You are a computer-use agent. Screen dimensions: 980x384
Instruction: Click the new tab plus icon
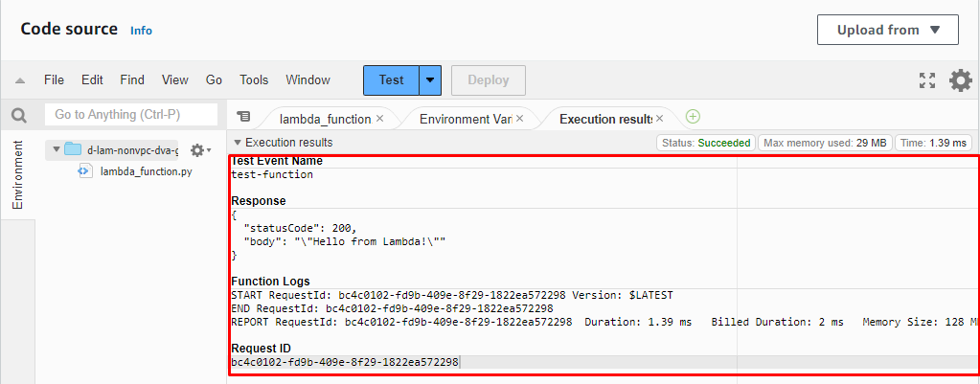point(693,117)
